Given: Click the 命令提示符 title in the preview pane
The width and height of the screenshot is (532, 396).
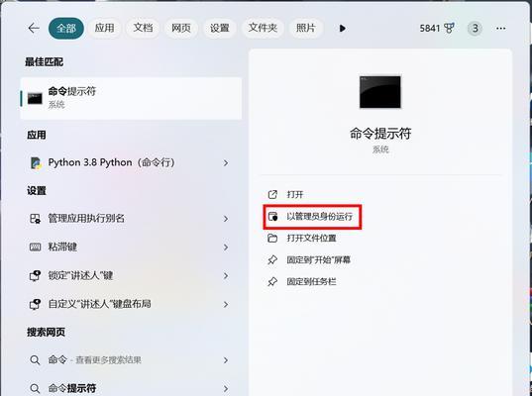Looking at the screenshot, I should click(x=380, y=134).
